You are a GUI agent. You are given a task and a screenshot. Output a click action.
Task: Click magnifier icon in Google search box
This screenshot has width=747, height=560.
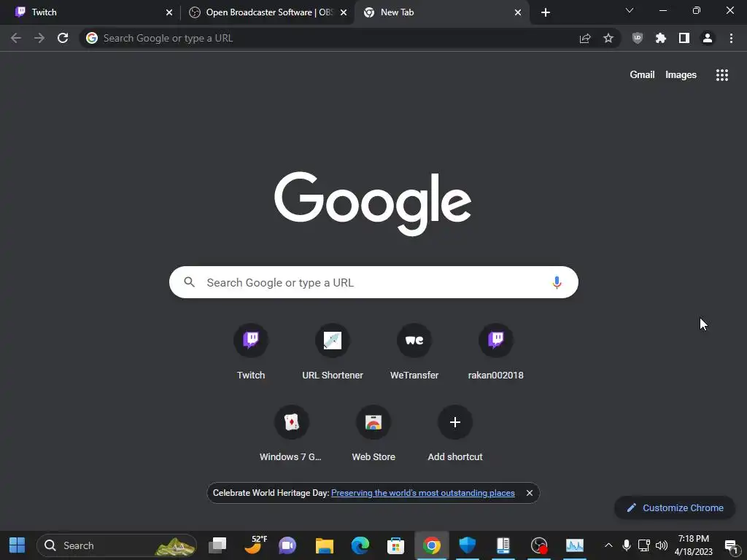point(190,282)
